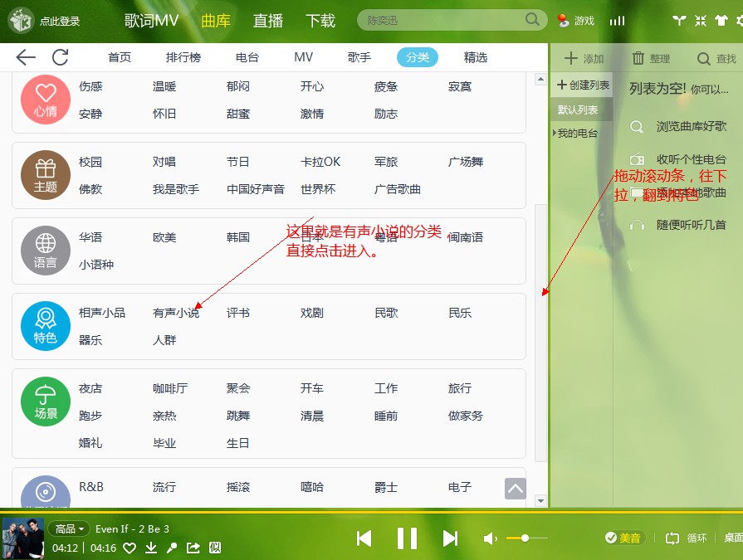Expand the 我的电台 list item
Screen dimensions: 743x560
coord(577,133)
